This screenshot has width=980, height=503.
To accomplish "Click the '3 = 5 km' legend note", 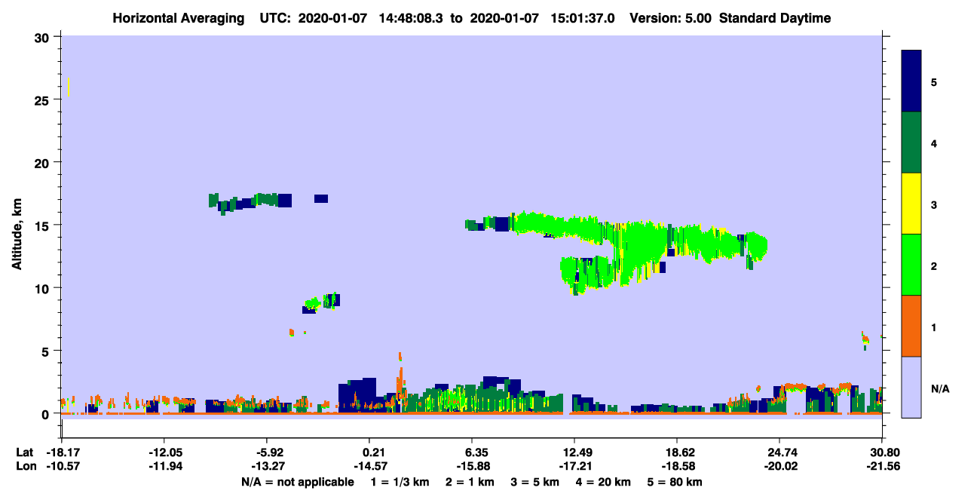I will pos(537,482).
